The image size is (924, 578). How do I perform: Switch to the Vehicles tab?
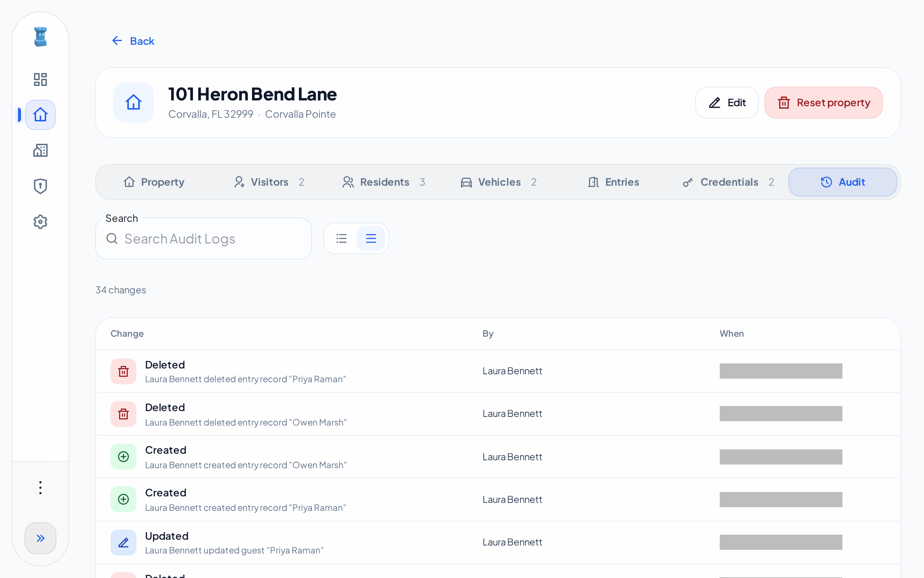[x=498, y=182]
